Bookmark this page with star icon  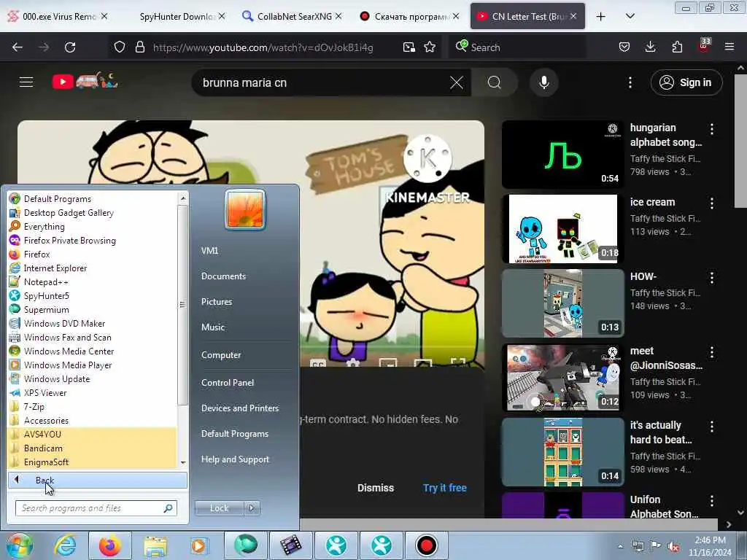(430, 47)
